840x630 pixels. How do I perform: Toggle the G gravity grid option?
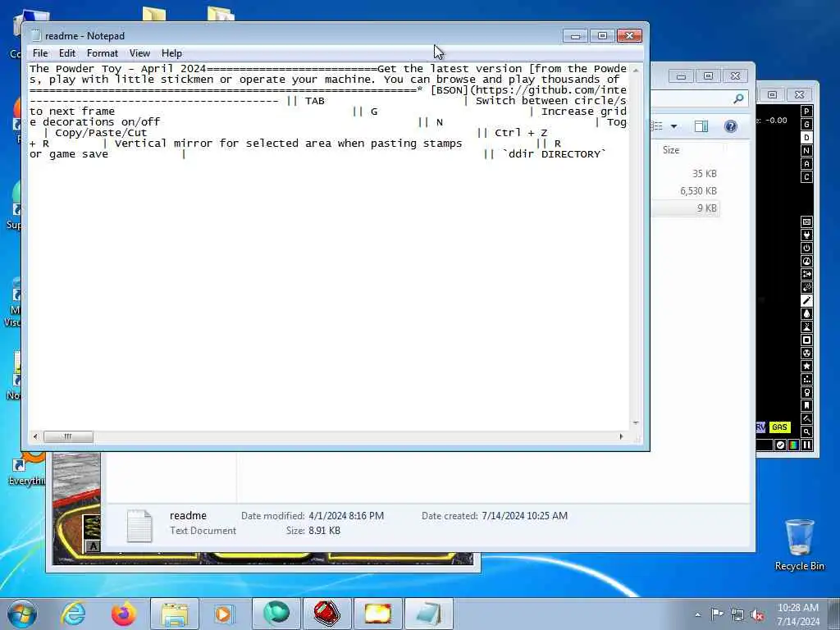[806, 125]
